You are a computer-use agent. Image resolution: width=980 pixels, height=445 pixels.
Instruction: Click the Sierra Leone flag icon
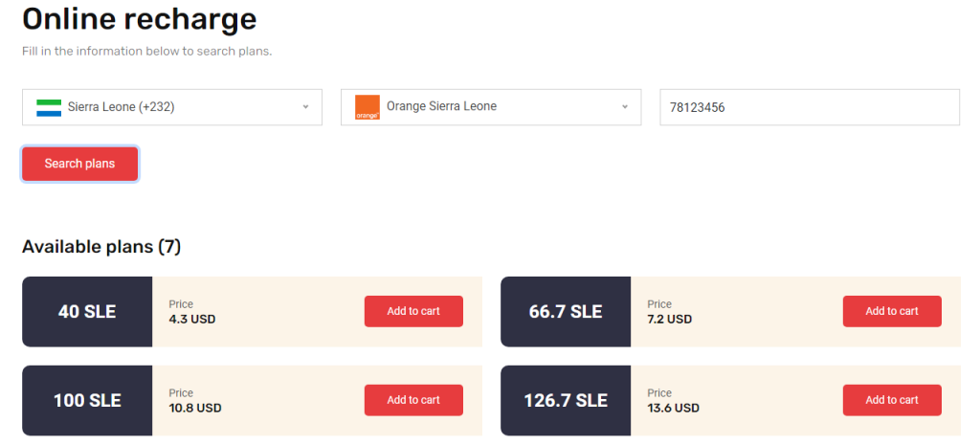[49, 107]
